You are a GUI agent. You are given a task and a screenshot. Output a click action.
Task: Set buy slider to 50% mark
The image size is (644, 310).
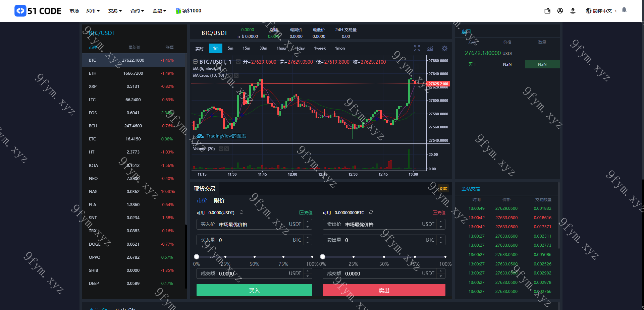254,257
